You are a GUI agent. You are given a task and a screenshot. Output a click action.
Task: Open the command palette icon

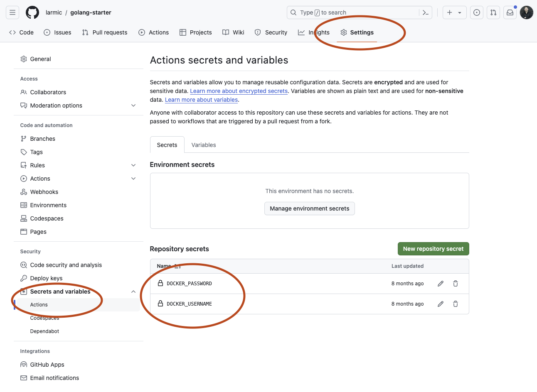click(x=426, y=12)
